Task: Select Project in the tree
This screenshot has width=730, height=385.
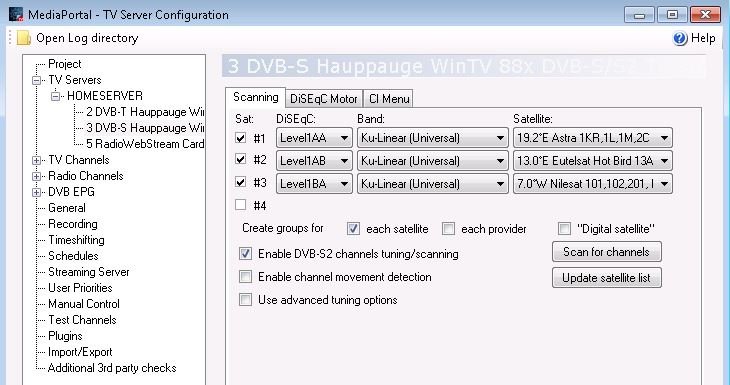Action: coord(65,64)
